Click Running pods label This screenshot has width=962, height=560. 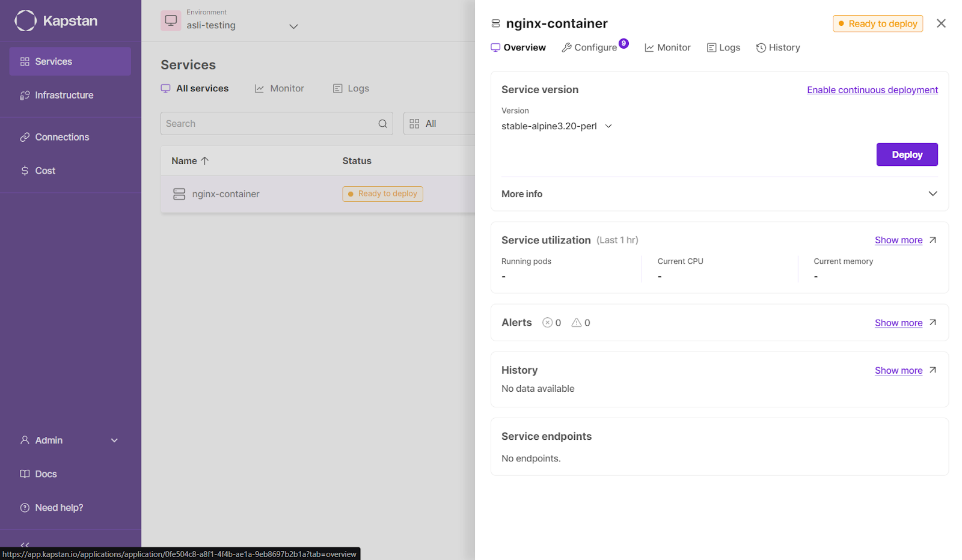(x=526, y=261)
